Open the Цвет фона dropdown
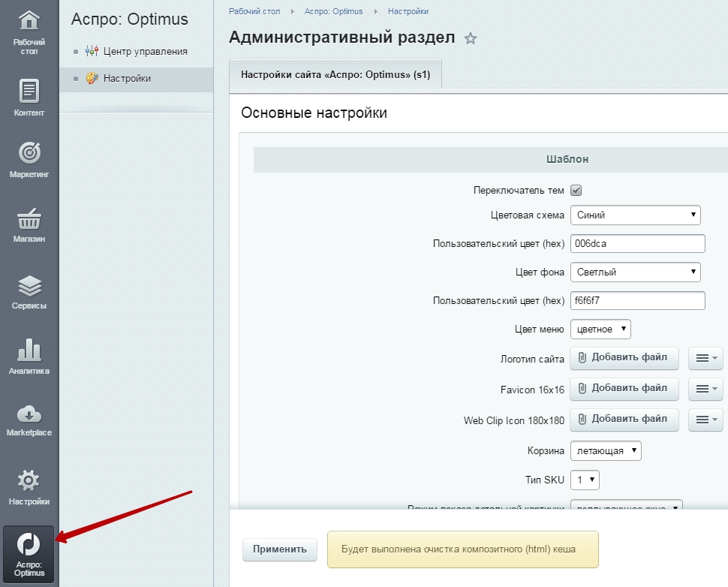This screenshot has width=728, height=587. [635, 272]
